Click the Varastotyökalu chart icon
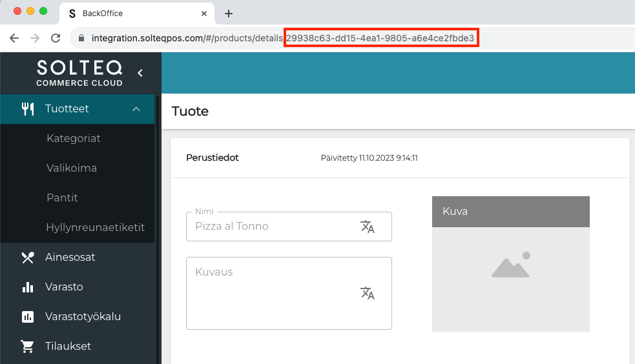Screen dimensions: 635x364 (x=28, y=317)
